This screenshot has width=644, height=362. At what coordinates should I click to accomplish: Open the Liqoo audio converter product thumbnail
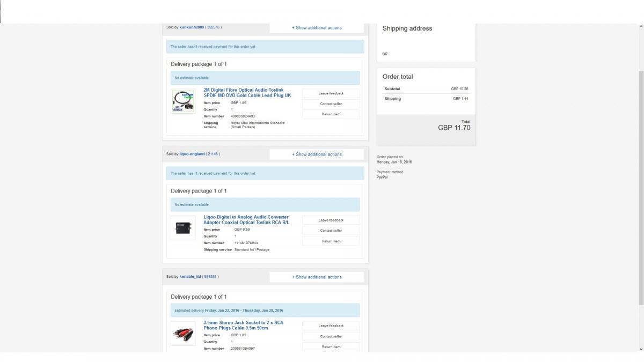click(183, 228)
